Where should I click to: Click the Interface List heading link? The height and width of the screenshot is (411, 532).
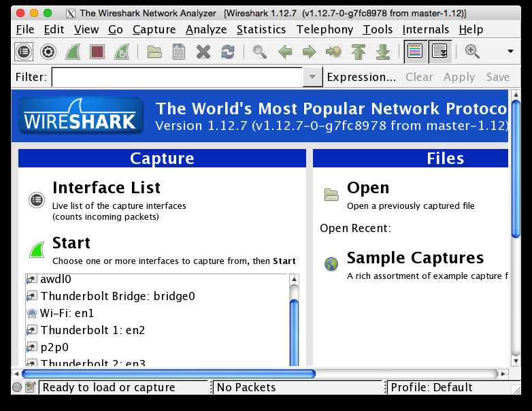(106, 188)
